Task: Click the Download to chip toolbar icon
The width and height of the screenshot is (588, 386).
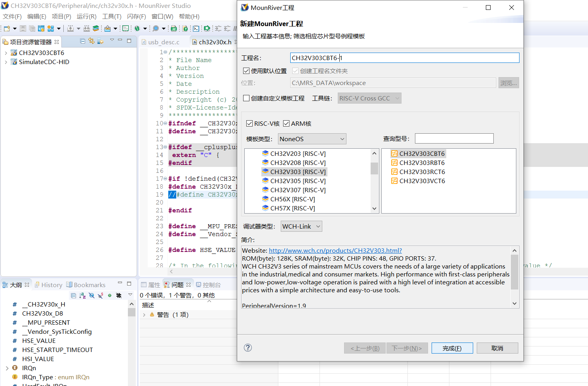Action: pyautogui.click(x=107, y=28)
